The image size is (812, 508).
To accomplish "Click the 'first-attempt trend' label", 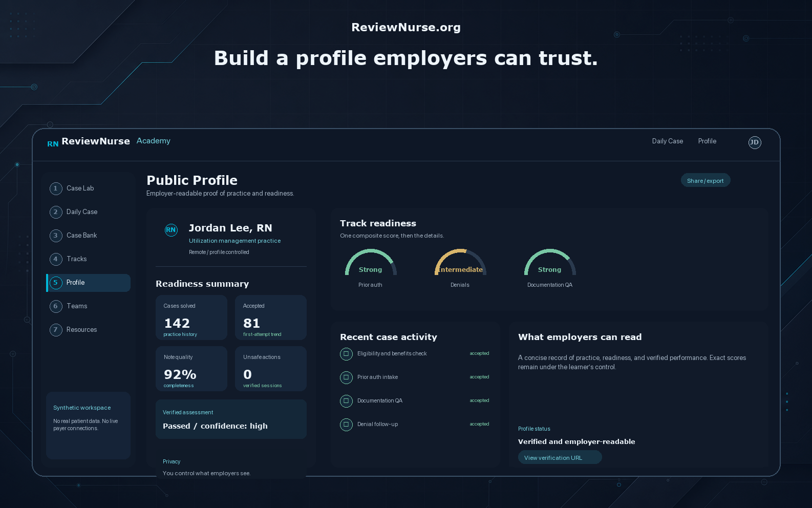I will (262, 334).
